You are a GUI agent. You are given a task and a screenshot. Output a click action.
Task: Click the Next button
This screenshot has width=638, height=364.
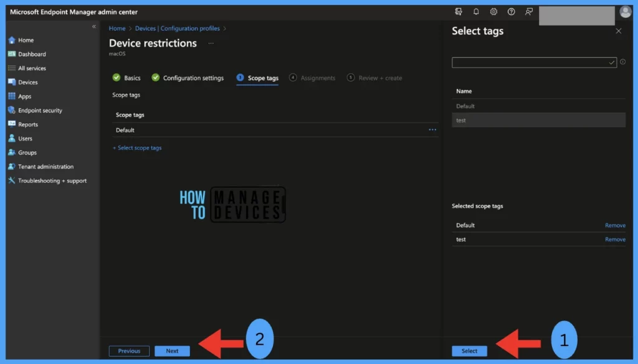(x=172, y=351)
